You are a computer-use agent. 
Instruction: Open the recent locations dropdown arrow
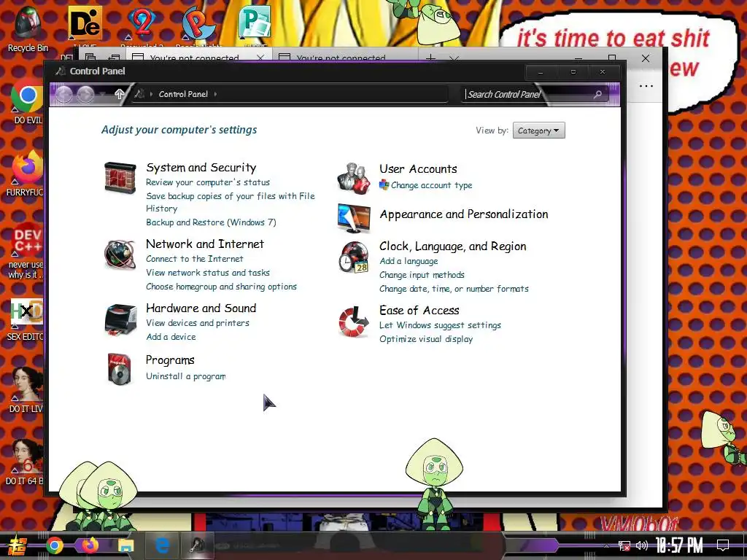102,94
